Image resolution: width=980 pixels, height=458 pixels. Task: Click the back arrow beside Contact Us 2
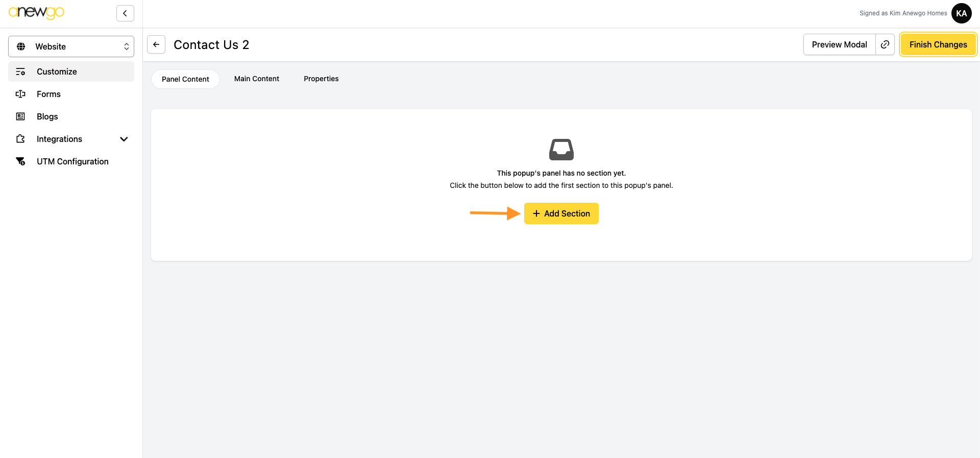156,44
